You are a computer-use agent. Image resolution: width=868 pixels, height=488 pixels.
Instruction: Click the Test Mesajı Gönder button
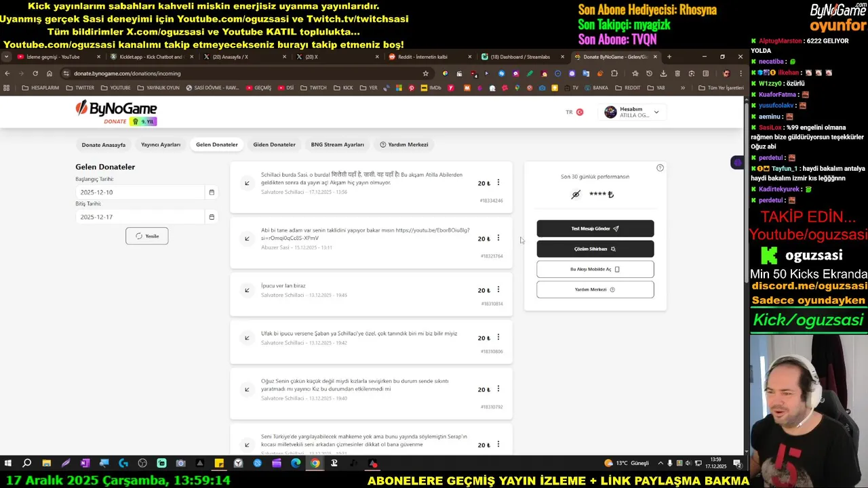pos(595,228)
